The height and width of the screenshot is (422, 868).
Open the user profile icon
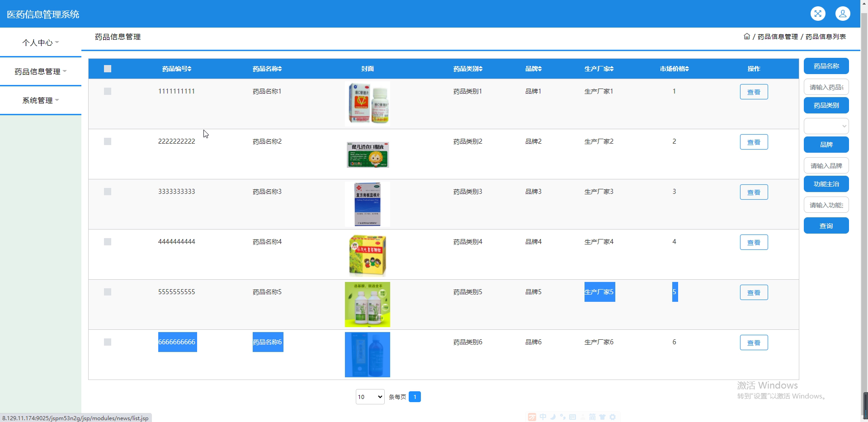tap(843, 14)
